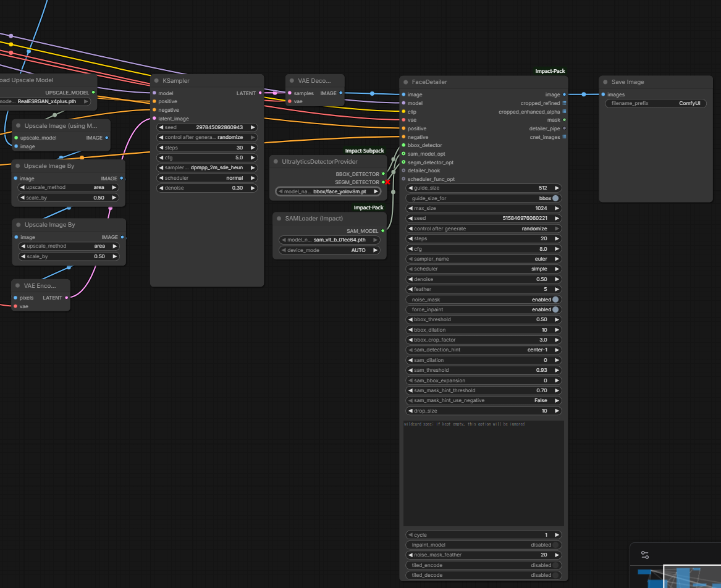The width and height of the screenshot is (721, 588).
Task: Open the SAMLoader device_mode AUTO dropdown
Action: pos(329,250)
